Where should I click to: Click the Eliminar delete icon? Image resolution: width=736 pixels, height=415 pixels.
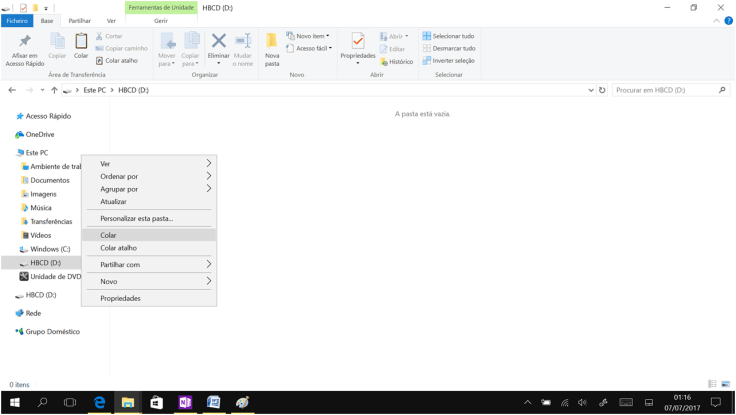pyautogui.click(x=218, y=42)
